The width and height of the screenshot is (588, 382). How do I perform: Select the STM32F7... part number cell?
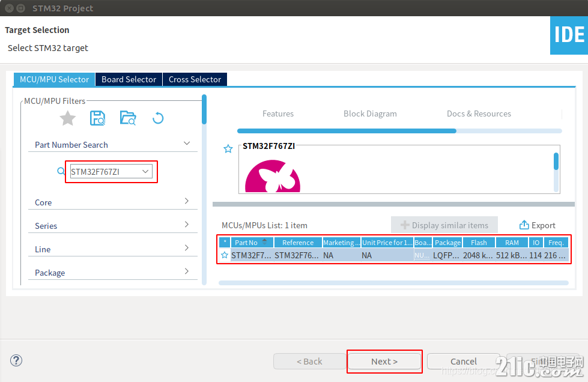point(251,255)
